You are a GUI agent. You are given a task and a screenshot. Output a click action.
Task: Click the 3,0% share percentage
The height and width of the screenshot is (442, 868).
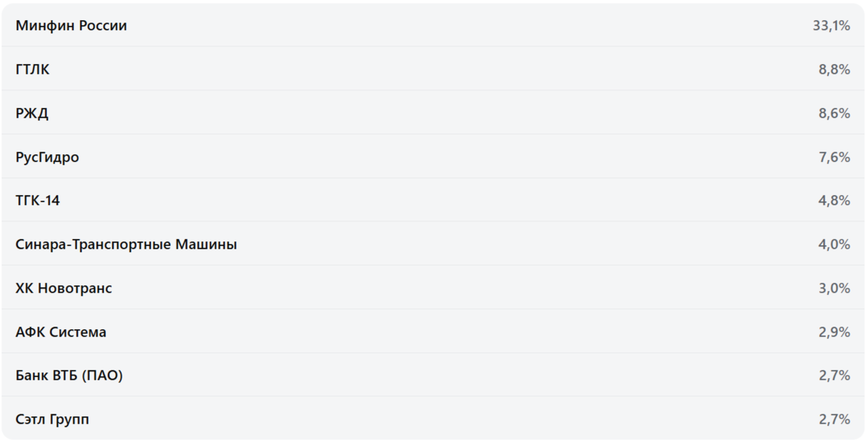(834, 288)
